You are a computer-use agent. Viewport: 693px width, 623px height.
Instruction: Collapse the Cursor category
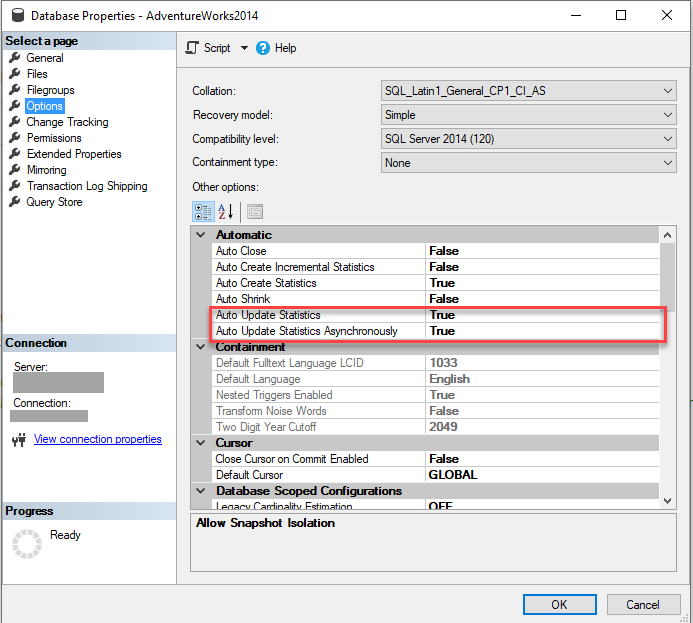pos(201,443)
